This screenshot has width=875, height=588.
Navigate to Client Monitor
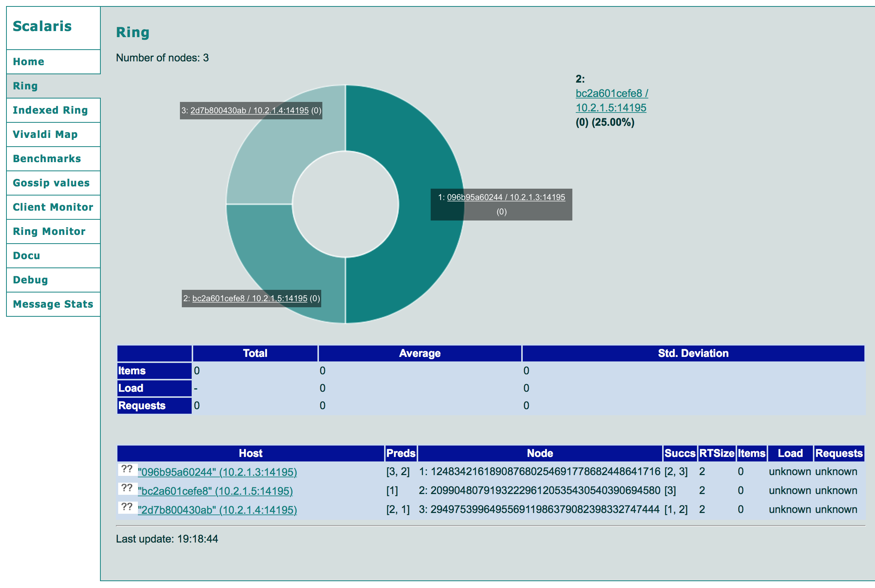click(53, 207)
